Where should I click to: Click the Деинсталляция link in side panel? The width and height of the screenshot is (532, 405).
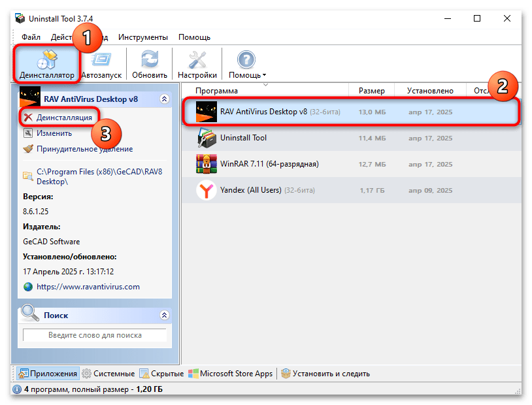pyautogui.click(x=64, y=118)
